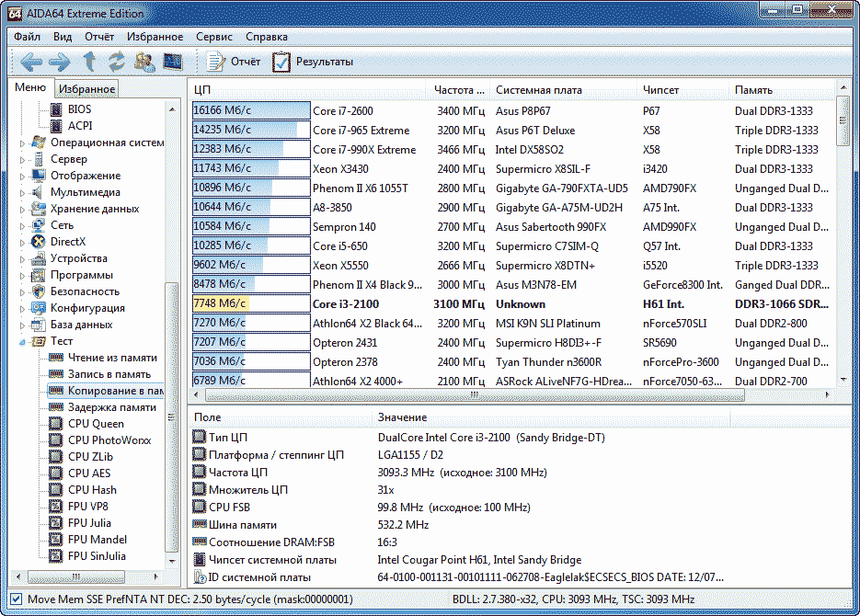Click the monitor diagnostics toolbar icon
Viewport: 860px width, 616px height.
click(x=173, y=62)
